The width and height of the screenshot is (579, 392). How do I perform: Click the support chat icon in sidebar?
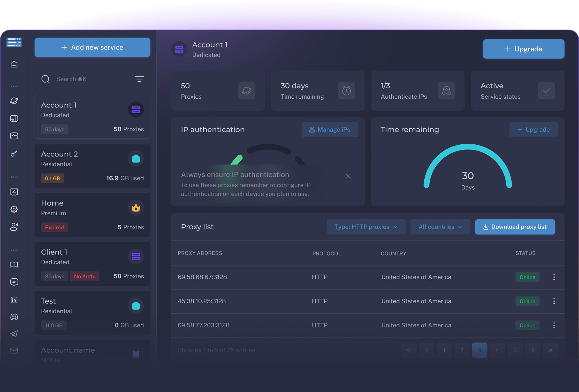(x=14, y=282)
